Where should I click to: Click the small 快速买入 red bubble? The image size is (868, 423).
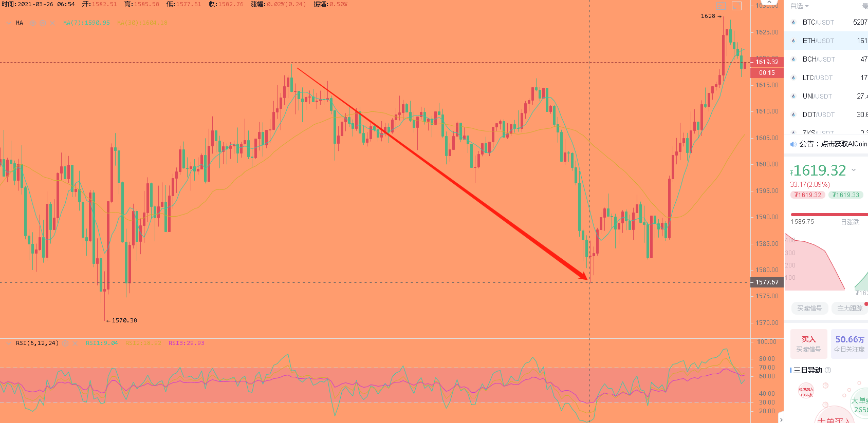coord(806,391)
